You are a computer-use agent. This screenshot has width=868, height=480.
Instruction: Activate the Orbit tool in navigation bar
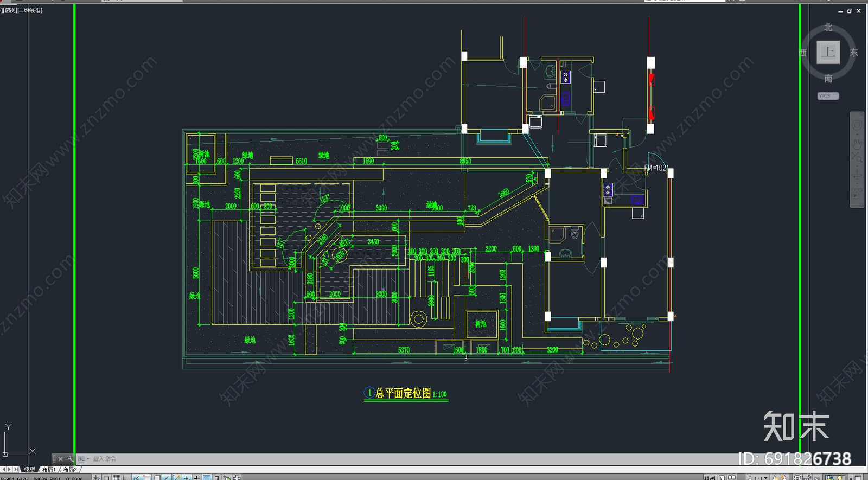pos(857,175)
